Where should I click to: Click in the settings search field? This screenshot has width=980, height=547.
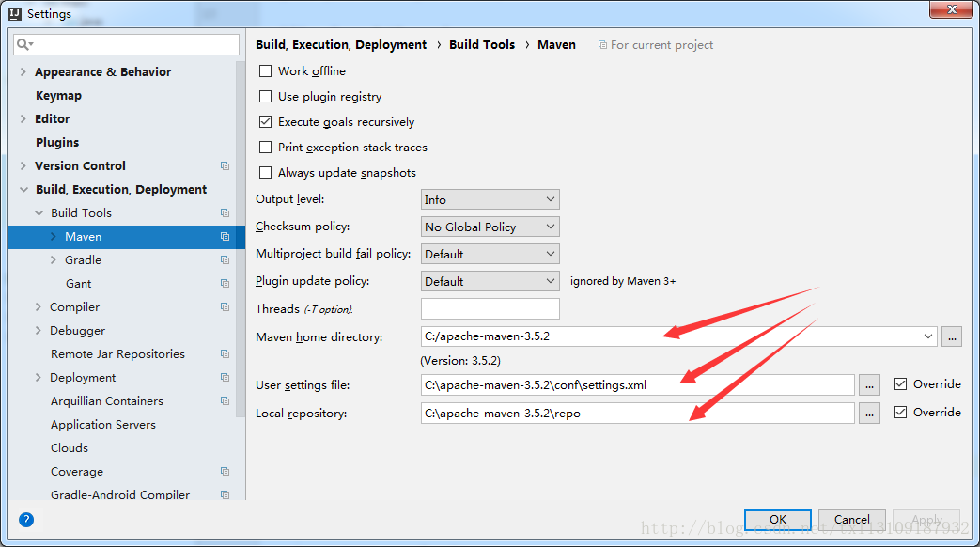click(x=126, y=44)
